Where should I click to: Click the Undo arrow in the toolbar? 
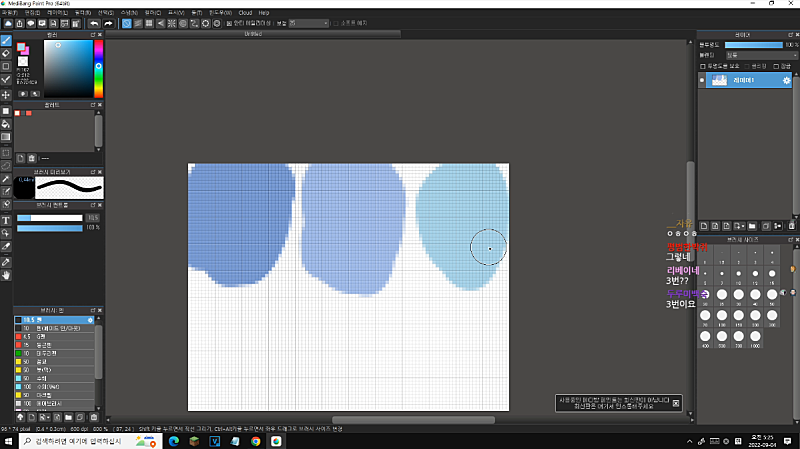point(93,22)
